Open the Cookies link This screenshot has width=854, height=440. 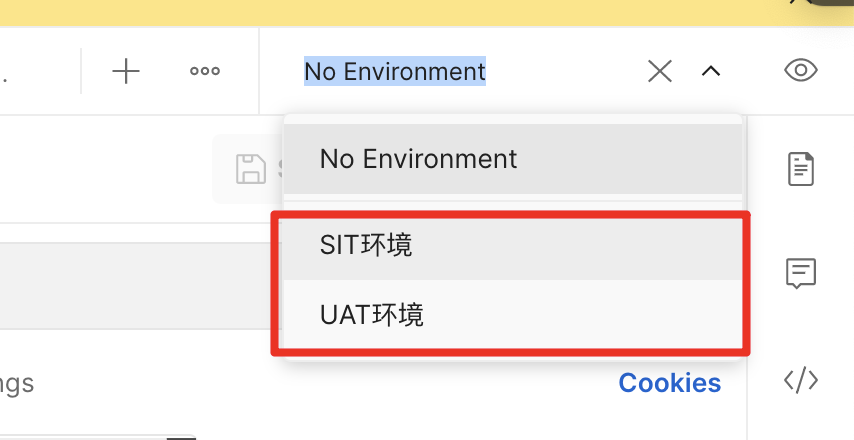pos(669,383)
